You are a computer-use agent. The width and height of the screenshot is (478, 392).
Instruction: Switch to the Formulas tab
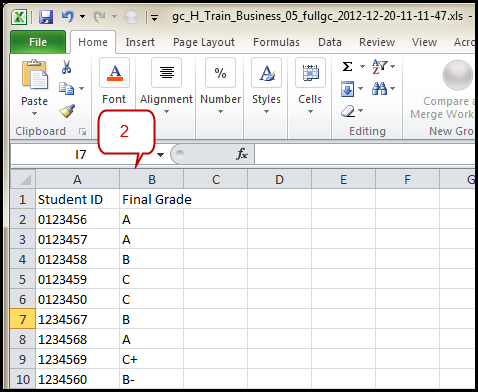click(x=276, y=42)
